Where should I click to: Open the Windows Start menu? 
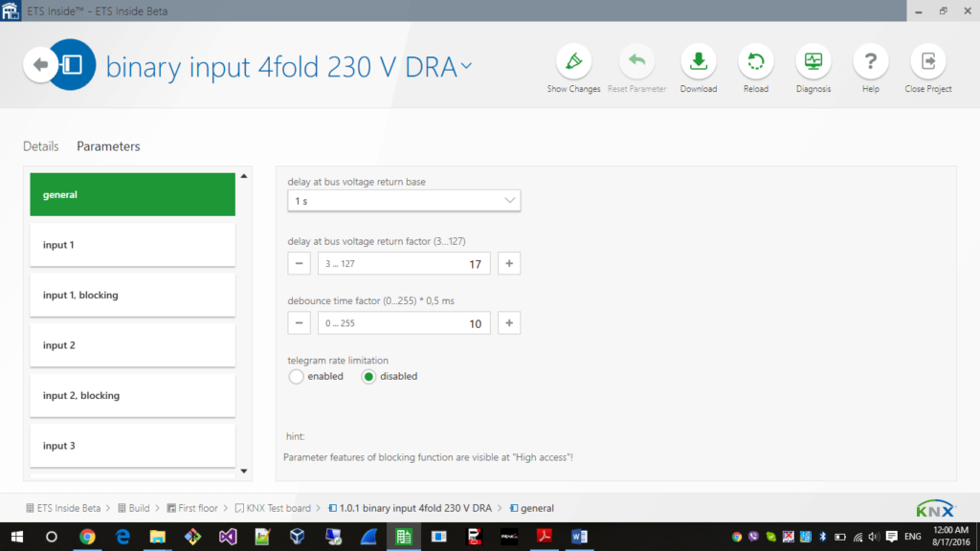[x=17, y=537]
